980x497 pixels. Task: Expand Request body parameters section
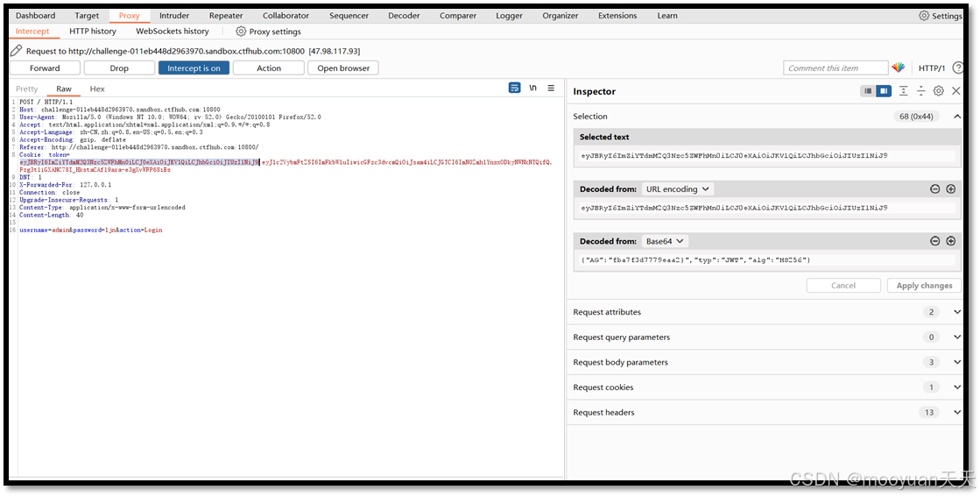pyautogui.click(x=957, y=362)
